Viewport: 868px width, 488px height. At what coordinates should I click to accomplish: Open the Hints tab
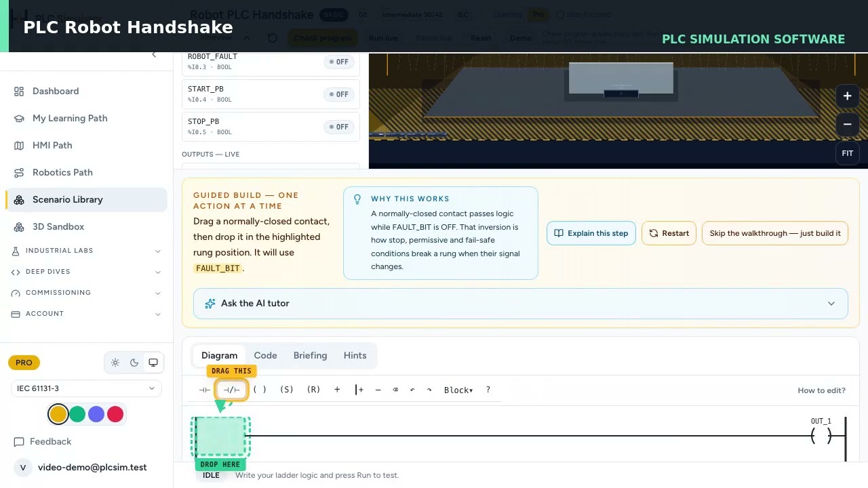coord(355,356)
